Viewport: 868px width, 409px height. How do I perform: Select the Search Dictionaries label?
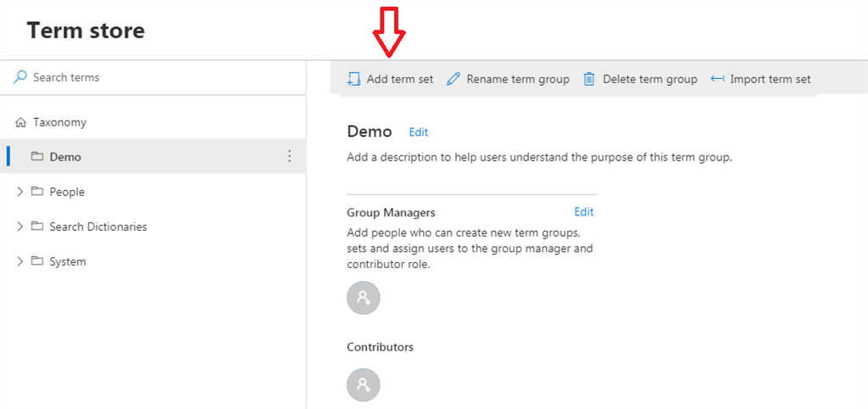click(x=98, y=227)
